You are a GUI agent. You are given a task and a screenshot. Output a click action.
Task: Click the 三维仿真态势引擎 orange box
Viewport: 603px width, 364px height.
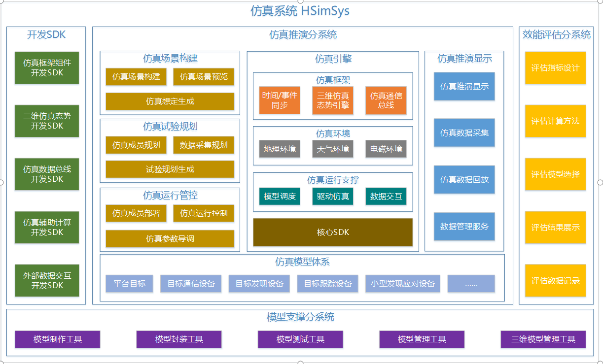pos(333,100)
